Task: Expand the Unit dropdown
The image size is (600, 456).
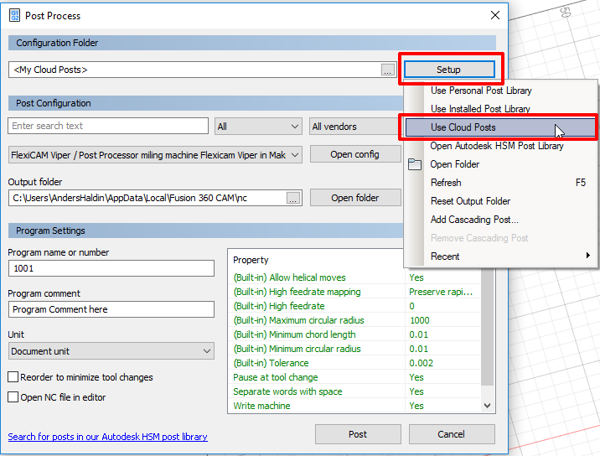Action: coord(110,351)
